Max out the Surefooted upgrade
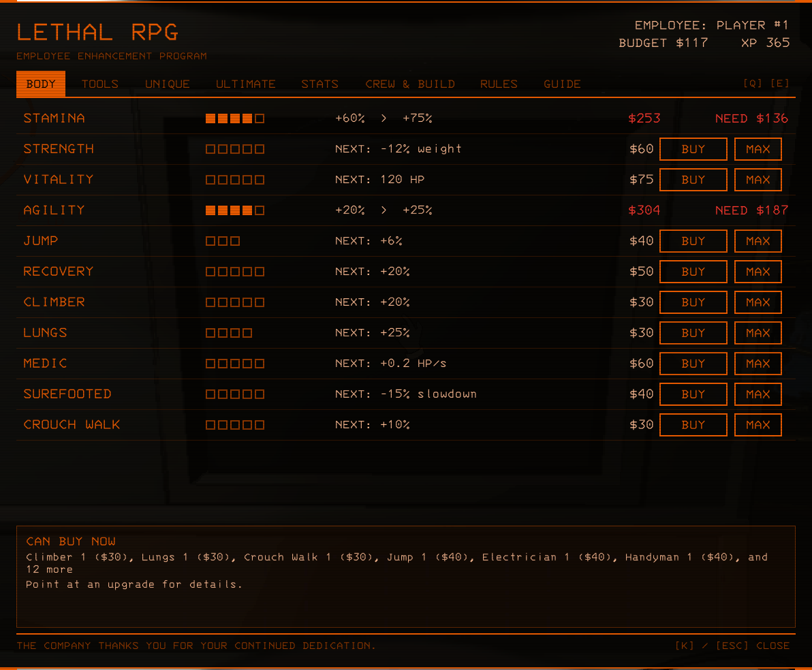This screenshot has width=812, height=670. click(x=758, y=394)
